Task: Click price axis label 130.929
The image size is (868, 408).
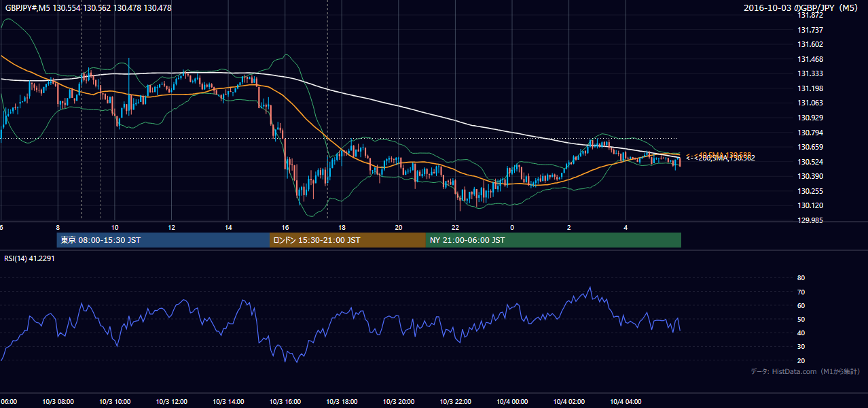Action: [810, 118]
